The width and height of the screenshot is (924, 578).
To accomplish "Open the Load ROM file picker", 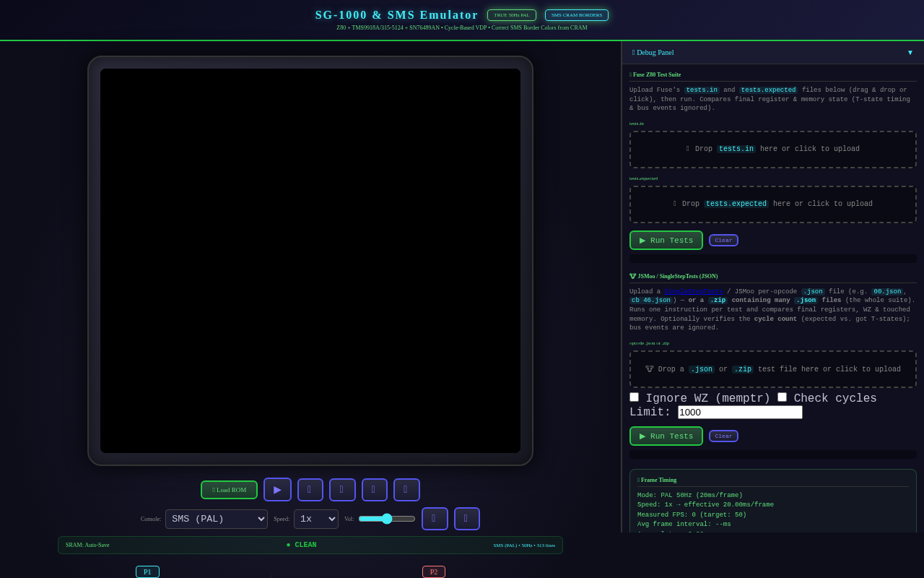I will tap(229, 490).
